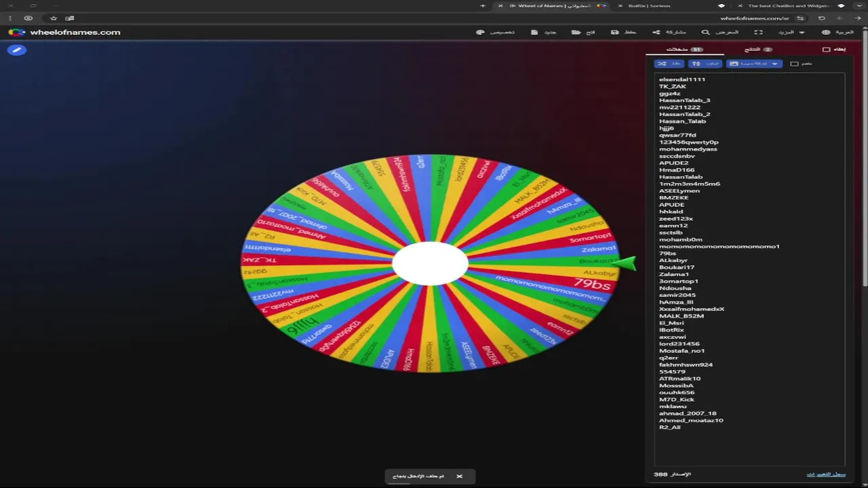Image resolution: width=868 pixels, height=488 pixels.
Task: Enter fullscreen using the expand icon
Action: [758, 32]
